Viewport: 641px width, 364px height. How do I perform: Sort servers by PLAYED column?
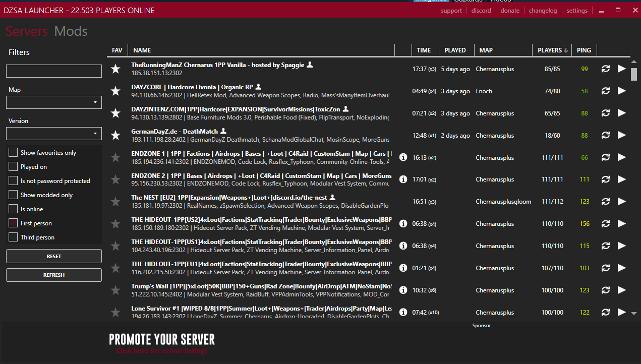[455, 50]
